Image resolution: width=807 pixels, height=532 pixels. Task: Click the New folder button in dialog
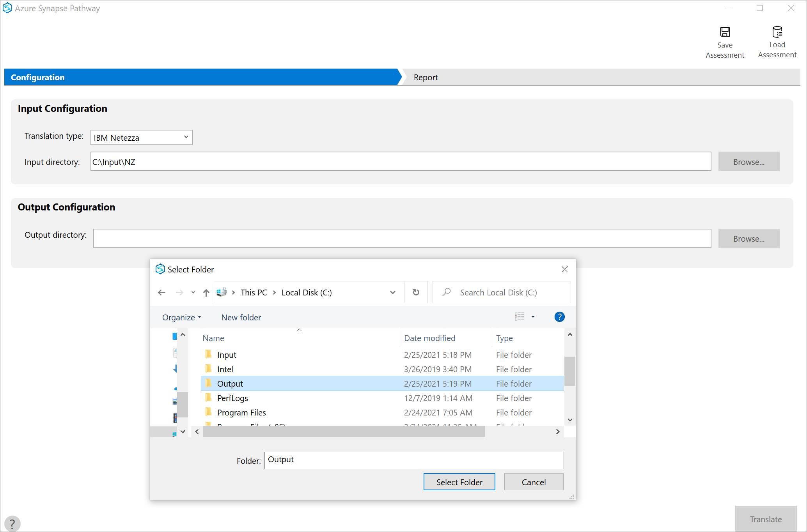(x=241, y=317)
